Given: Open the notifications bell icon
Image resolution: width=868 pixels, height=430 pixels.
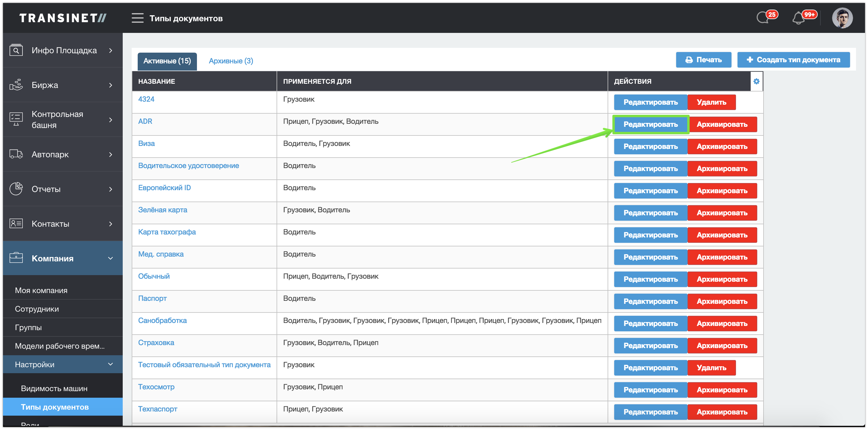Looking at the screenshot, I should tap(798, 18).
